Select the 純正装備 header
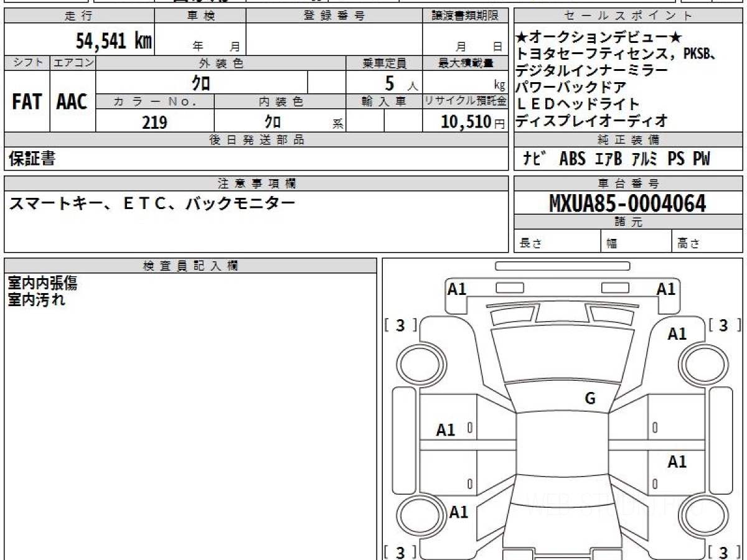 coord(628,140)
